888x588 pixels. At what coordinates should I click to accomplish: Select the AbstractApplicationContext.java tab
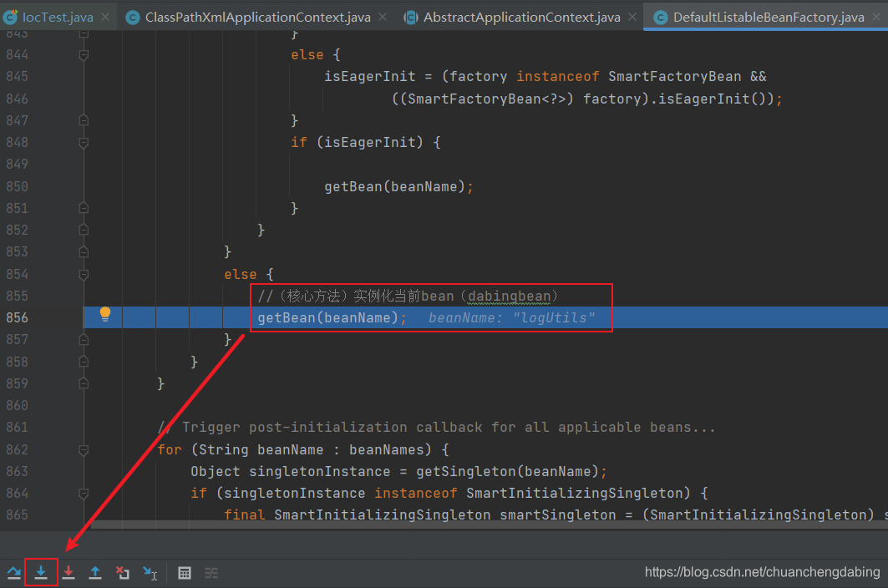[521, 18]
